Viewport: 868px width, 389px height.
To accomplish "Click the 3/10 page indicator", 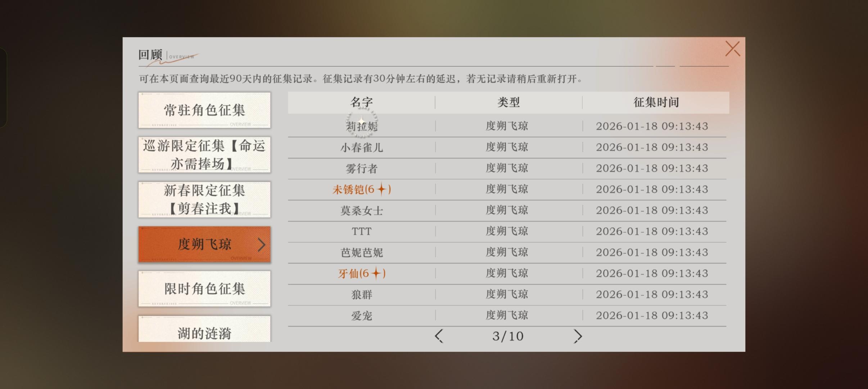I will (508, 336).
